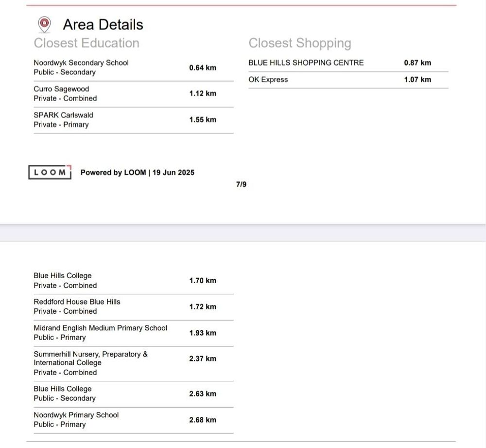Click Noordwyk Primary School listing
This screenshot has width=486, height=448.
click(76, 415)
